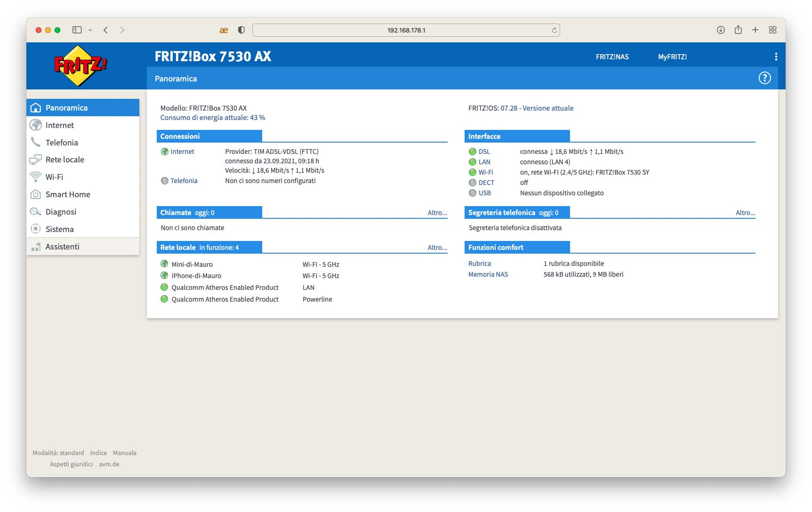
Task: Click the Safari share icon
Action: pos(738,30)
